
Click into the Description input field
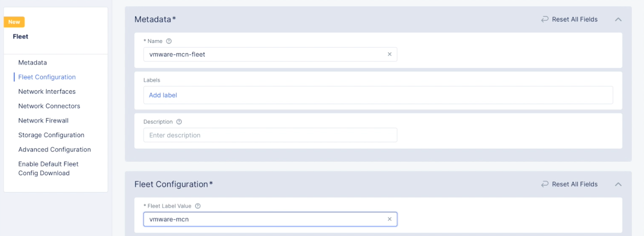[270, 135]
